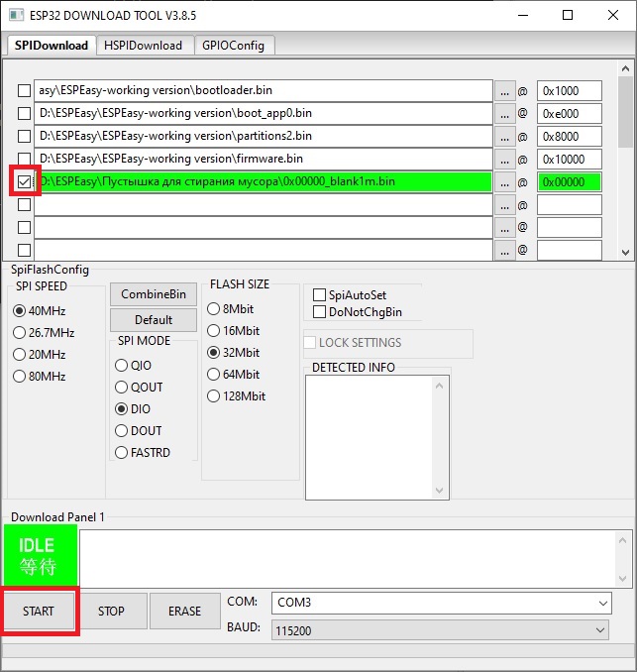The image size is (637, 672).
Task: Click the STOP button
Action: pos(111,611)
